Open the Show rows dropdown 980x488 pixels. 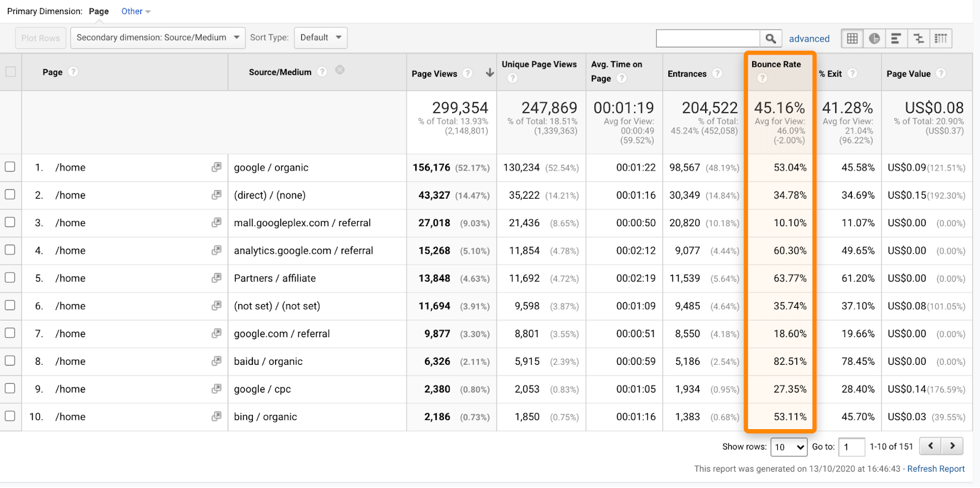[x=789, y=447]
